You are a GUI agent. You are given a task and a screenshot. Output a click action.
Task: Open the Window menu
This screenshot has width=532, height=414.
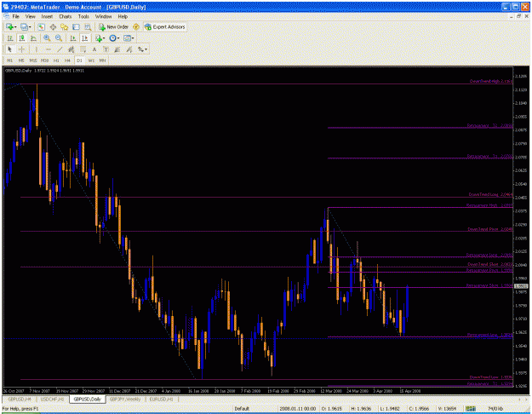pyautogui.click(x=103, y=16)
